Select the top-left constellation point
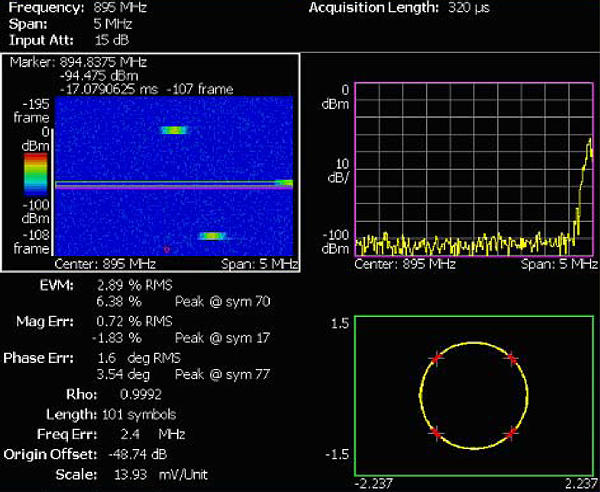 435,358
